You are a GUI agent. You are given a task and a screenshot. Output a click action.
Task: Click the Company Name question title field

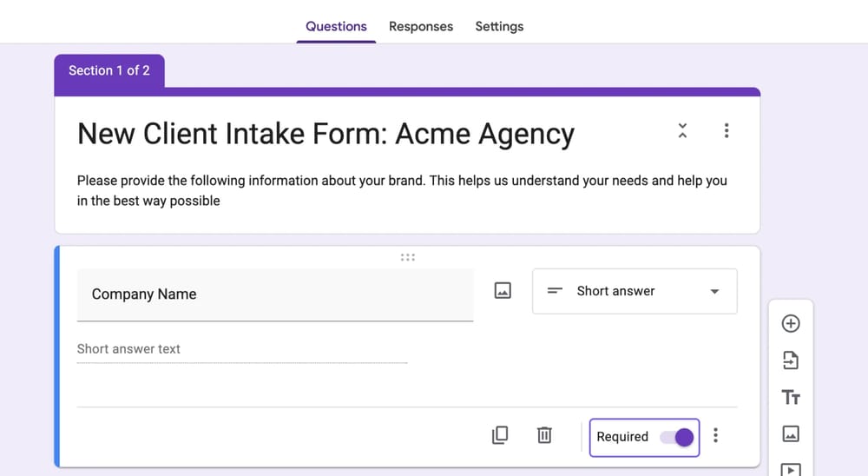pos(274,294)
